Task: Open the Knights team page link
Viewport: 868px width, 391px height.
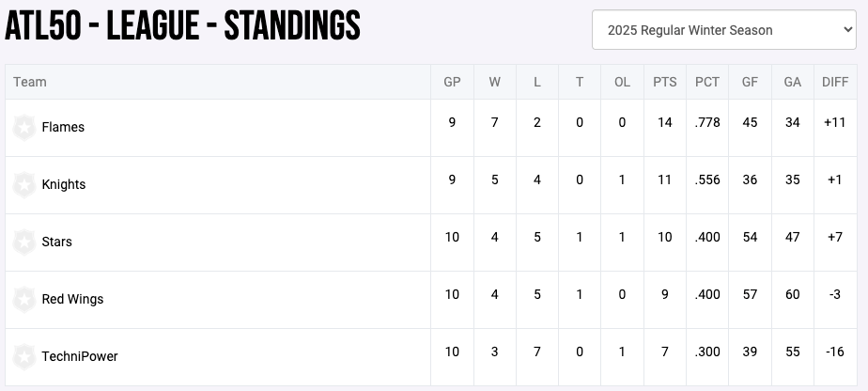Action: tap(64, 185)
